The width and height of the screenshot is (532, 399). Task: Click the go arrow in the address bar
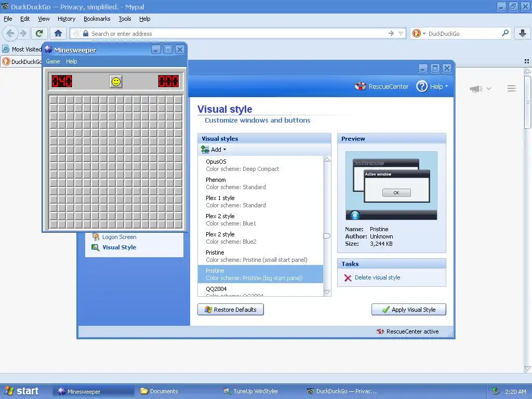[x=391, y=33]
